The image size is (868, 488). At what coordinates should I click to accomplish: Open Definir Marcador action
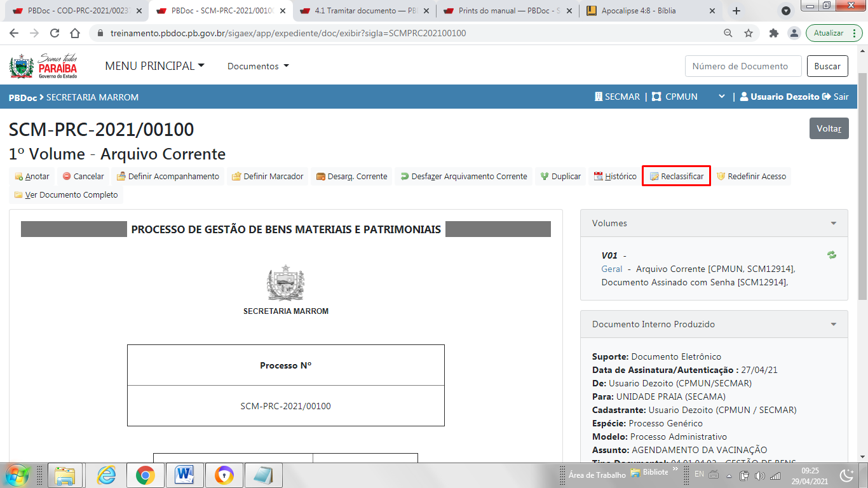point(268,177)
